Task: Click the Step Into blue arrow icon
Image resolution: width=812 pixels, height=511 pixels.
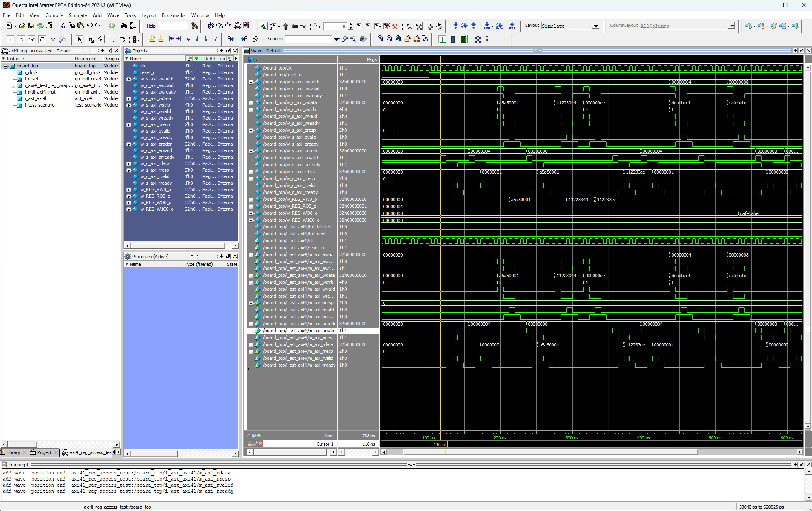Action: pos(455,26)
